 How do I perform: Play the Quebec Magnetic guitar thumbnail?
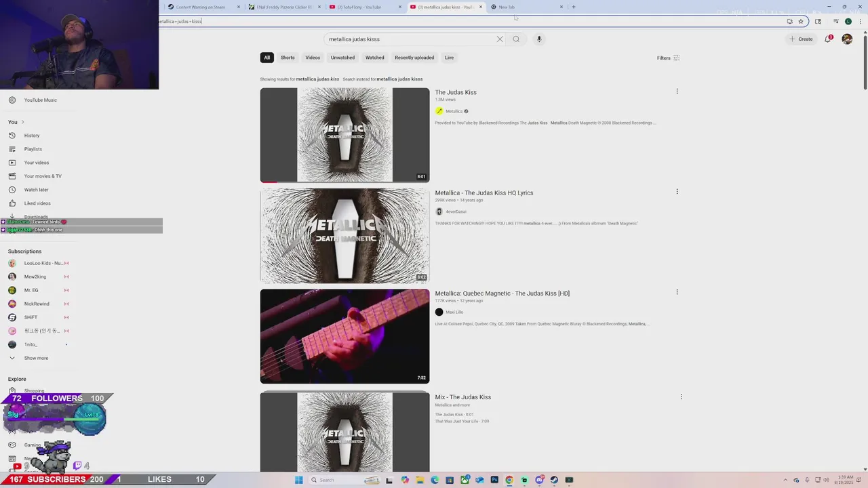[344, 336]
